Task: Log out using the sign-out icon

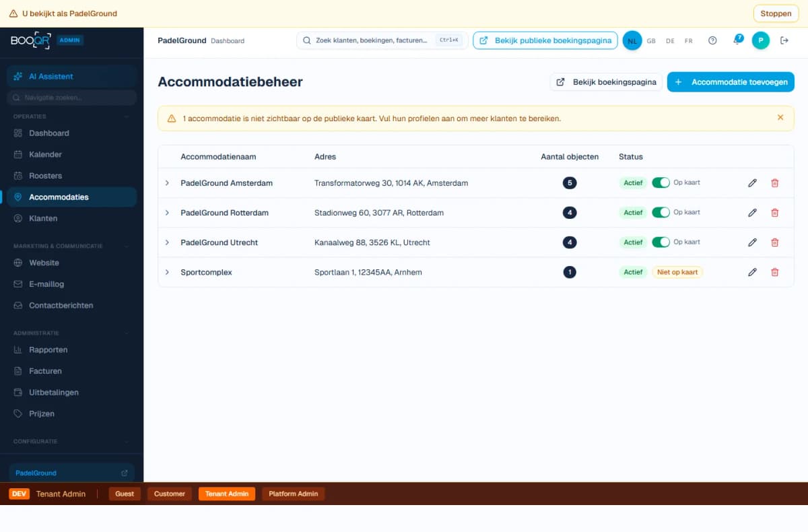Action: [x=784, y=40]
